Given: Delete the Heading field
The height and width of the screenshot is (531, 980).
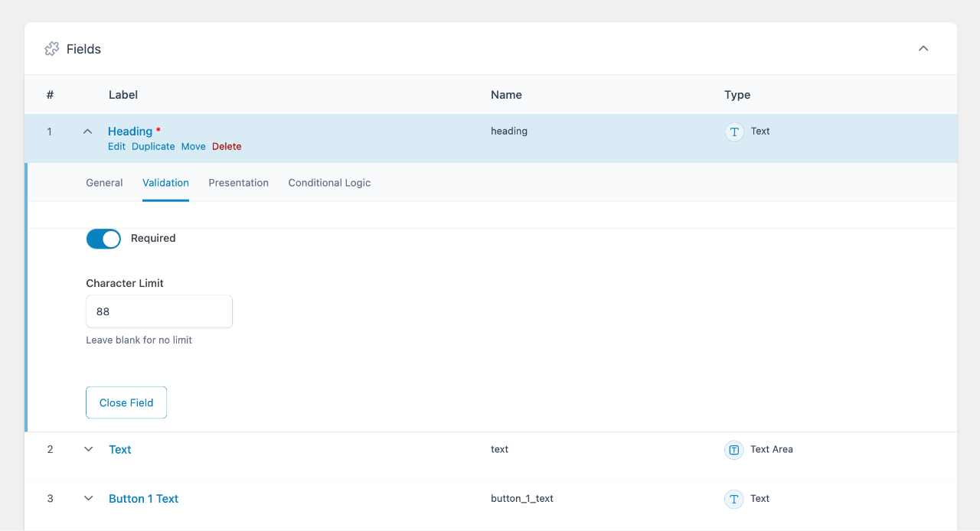Looking at the screenshot, I should pyautogui.click(x=227, y=146).
